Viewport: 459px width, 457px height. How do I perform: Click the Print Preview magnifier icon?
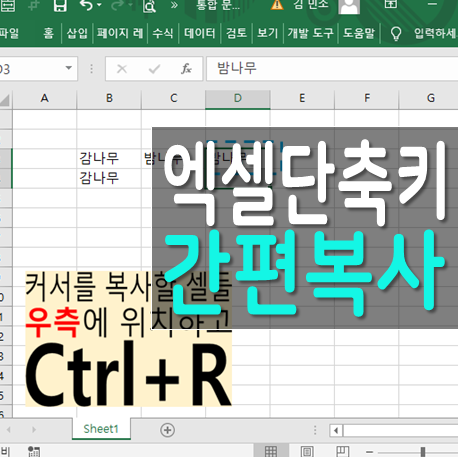click(x=149, y=5)
